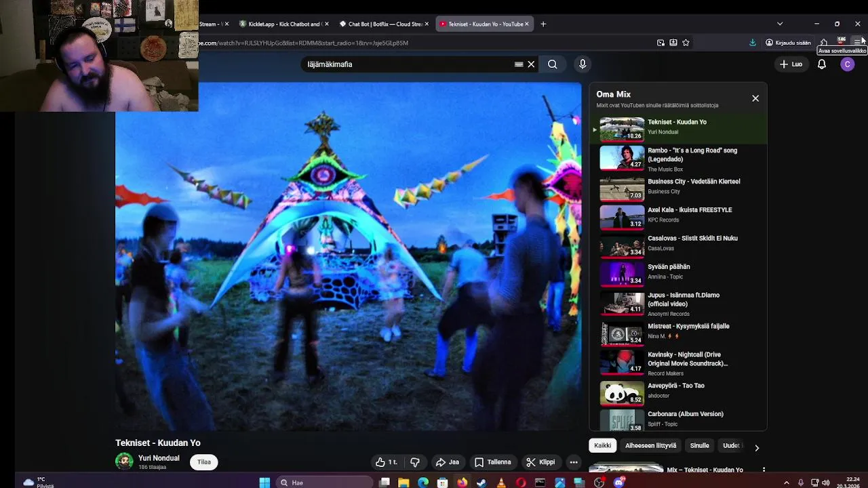Click the YouTube search field

[x=407, y=64]
